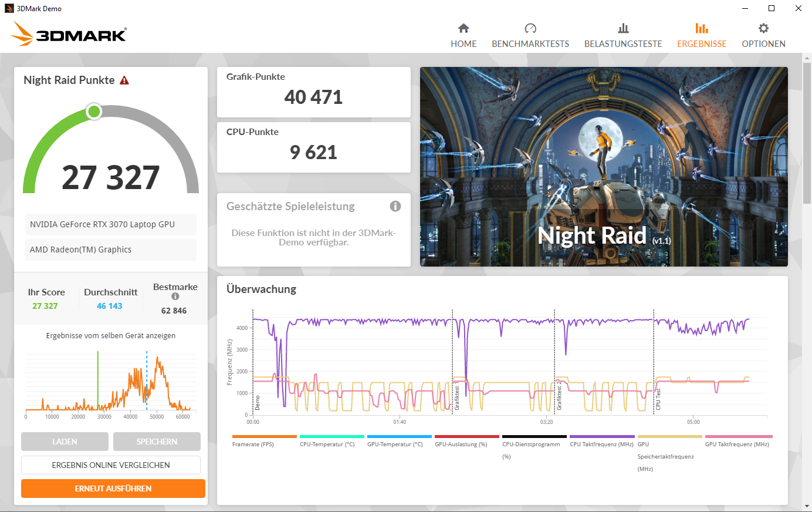Click the Benchmarktests gauge icon
Screen dimensions: 812x512
530,28
